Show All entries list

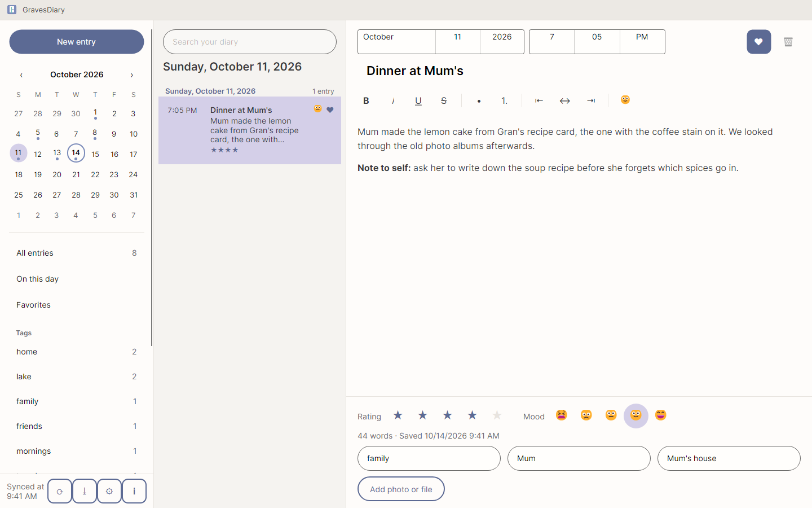pyautogui.click(x=77, y=253)
